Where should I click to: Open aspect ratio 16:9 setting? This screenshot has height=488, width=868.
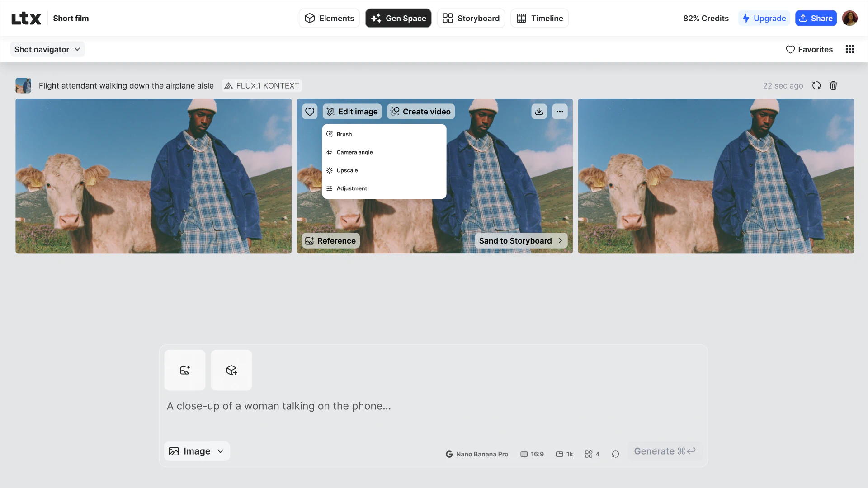point(532,454)
